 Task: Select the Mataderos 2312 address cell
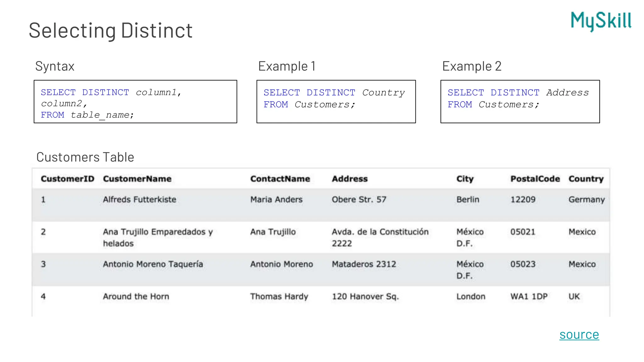point(364,264)
